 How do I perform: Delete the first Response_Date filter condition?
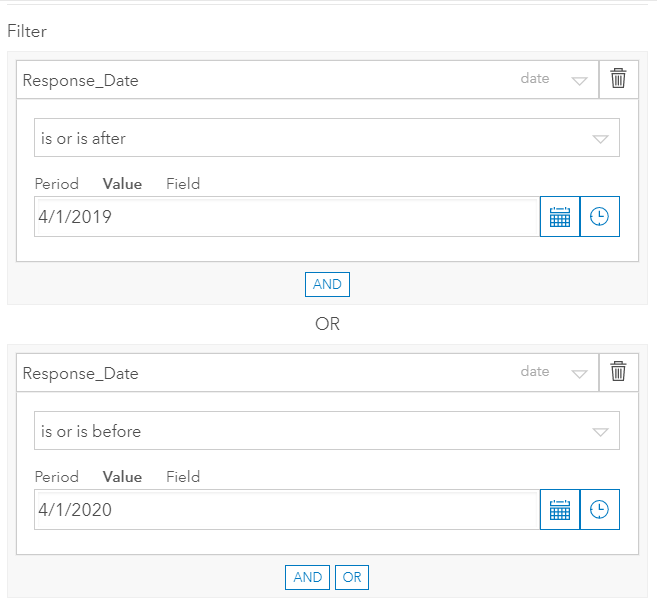(x=618, y=80)
